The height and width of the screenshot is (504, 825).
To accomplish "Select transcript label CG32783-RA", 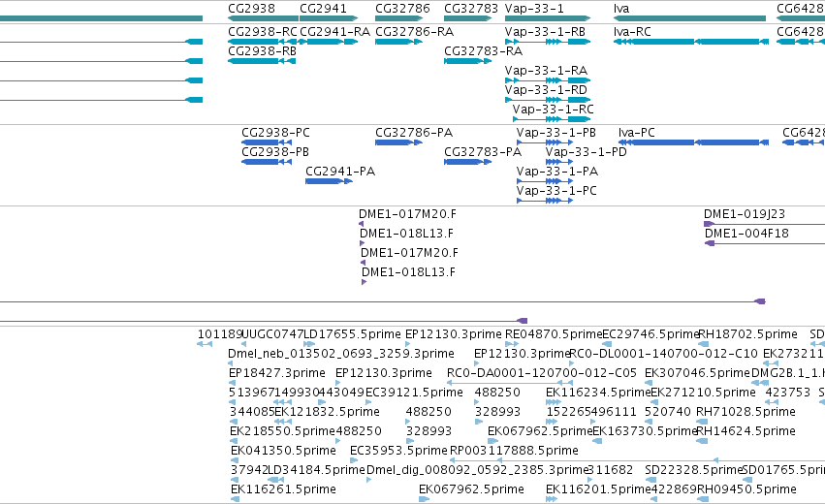I will [483, 51].
